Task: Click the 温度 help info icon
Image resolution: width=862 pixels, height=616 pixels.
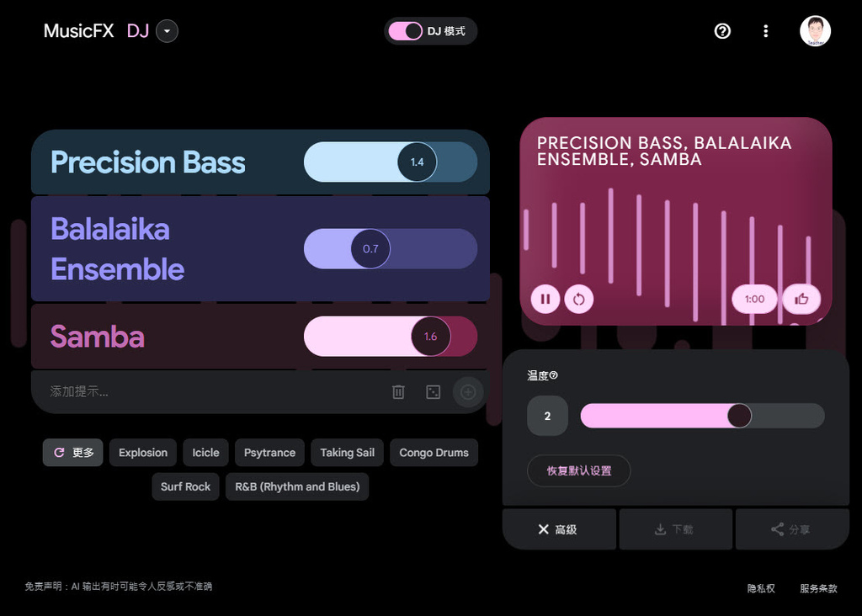Action: coord(554,375)
